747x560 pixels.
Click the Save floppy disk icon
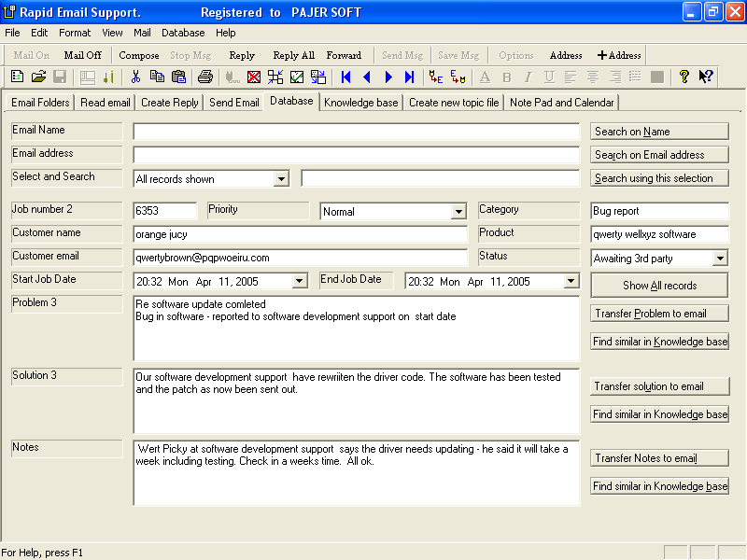[60, 77]
